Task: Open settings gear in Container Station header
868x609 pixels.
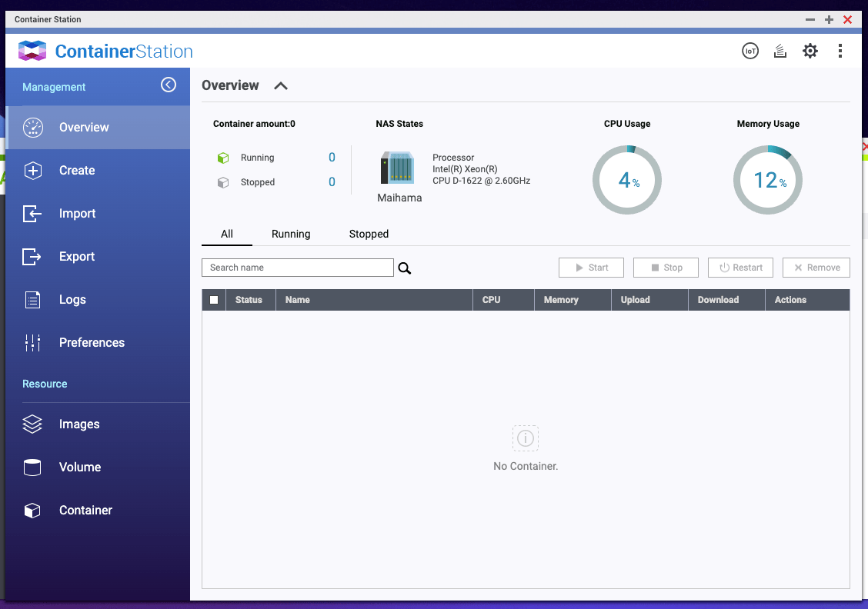Action: [x=810, y=52]
